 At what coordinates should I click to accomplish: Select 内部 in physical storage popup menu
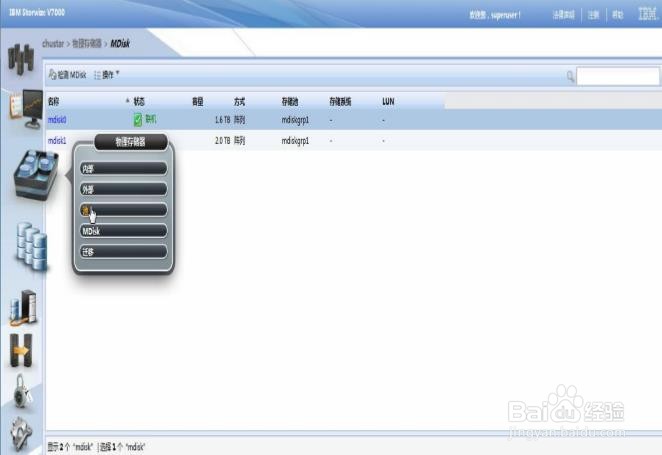coord(123,169)
